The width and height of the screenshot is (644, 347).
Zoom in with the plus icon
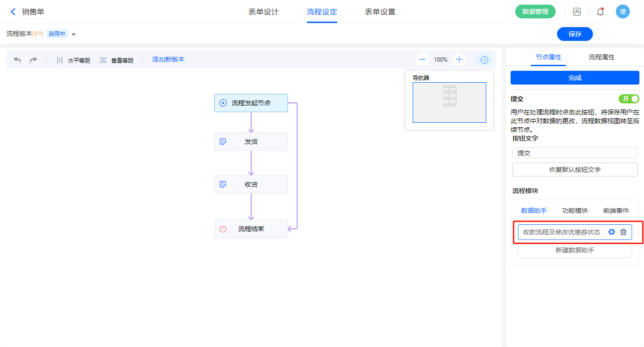coord(459,59)
